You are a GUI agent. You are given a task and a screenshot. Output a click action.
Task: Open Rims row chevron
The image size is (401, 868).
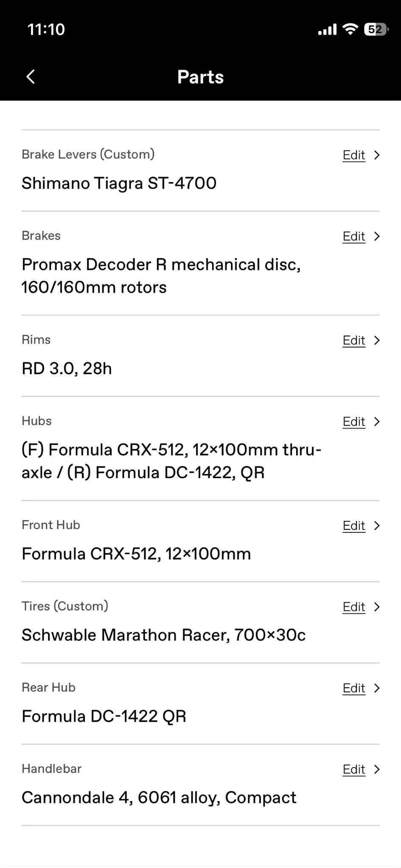pyautogui.click(x=377, y=340)
